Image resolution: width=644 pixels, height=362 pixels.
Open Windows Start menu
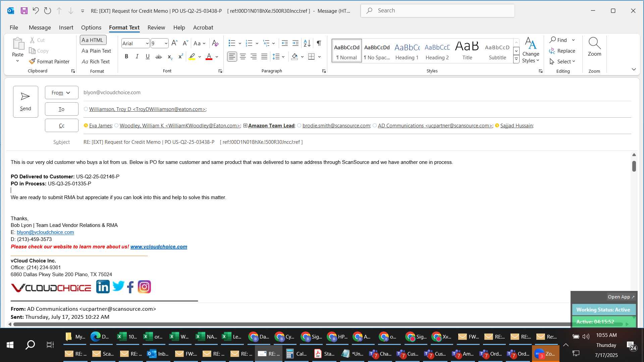(x=10, y=345)
